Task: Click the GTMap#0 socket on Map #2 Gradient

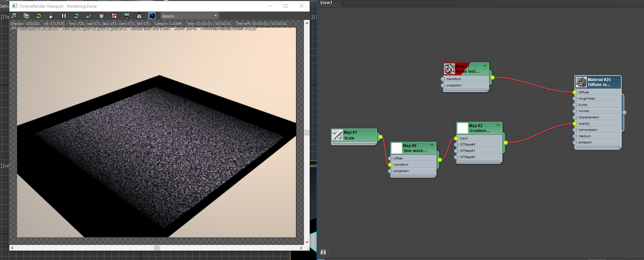Action: [x=456, y=145]
